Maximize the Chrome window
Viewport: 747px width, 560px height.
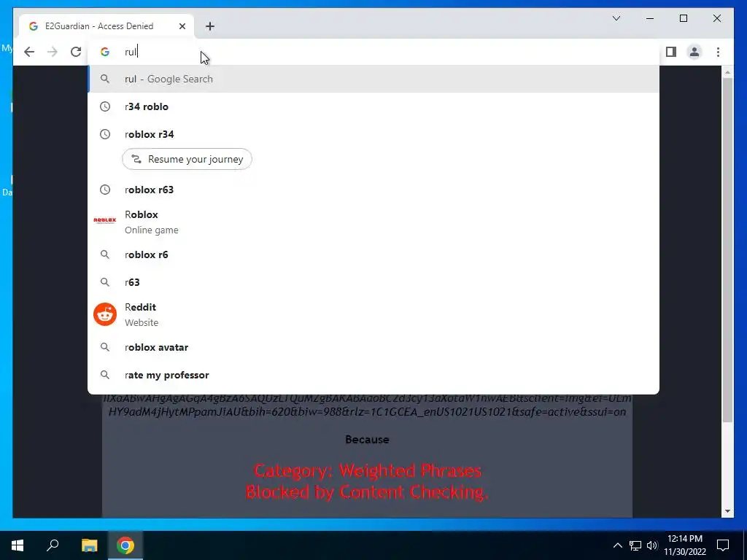click(683, 18)
